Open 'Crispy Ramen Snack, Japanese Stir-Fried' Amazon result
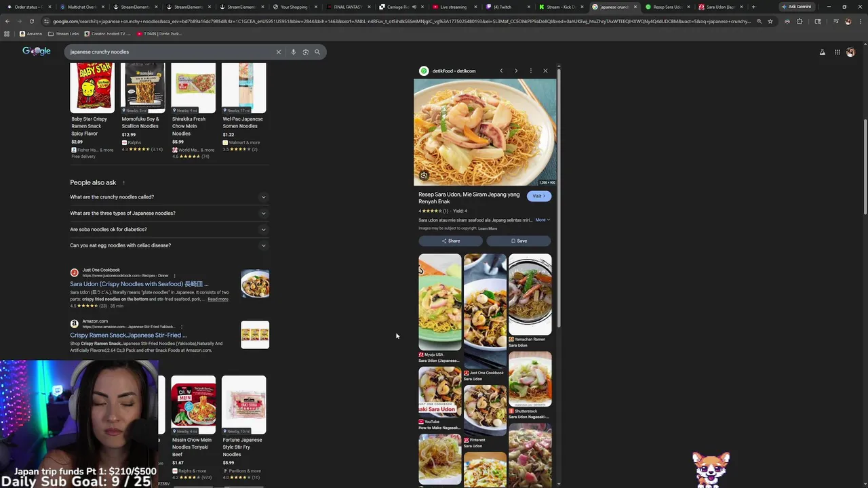Viewport: 868px width, 488px height. 128,335
